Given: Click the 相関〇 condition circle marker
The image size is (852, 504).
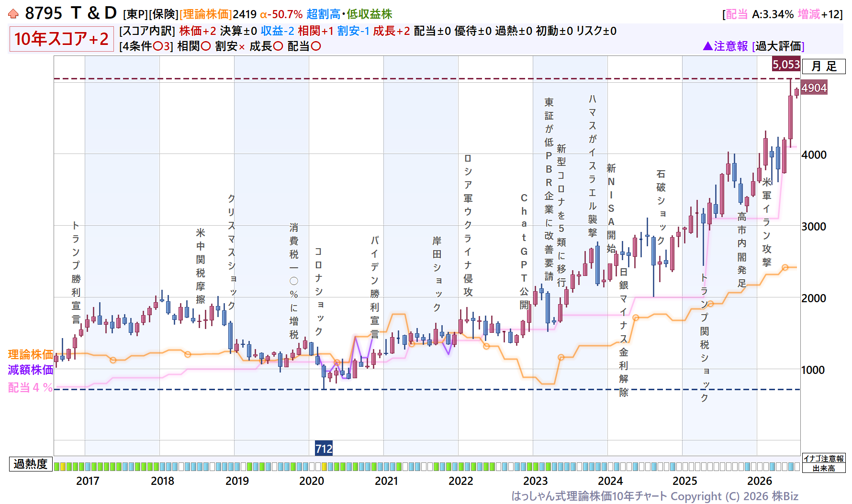Looking at the screenshot, I should [206, 46].
